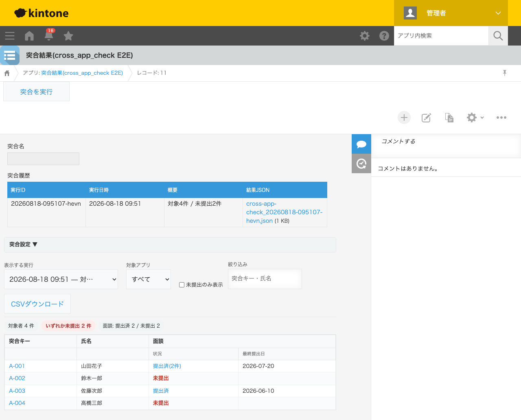Open the favorites star icon
This screenshot has width=521, height=420.
[68, 36]
